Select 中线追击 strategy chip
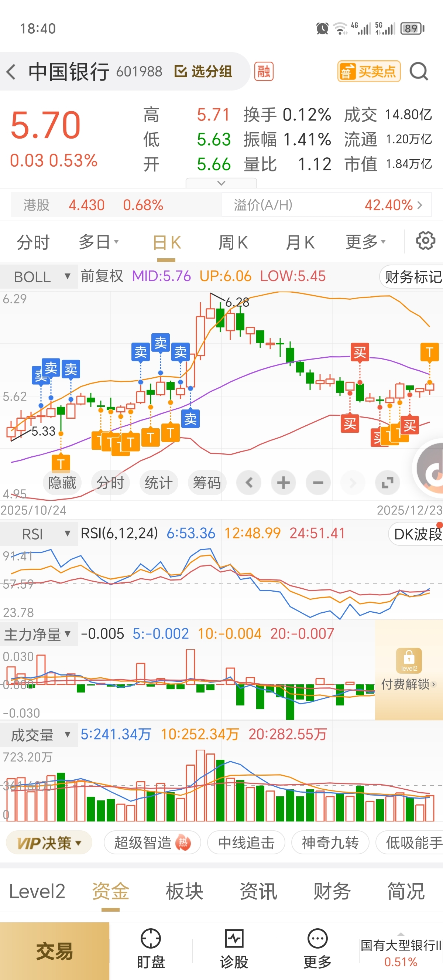This screenshot has height=980, width=443. pyautogui.click(x=246, y=843)
